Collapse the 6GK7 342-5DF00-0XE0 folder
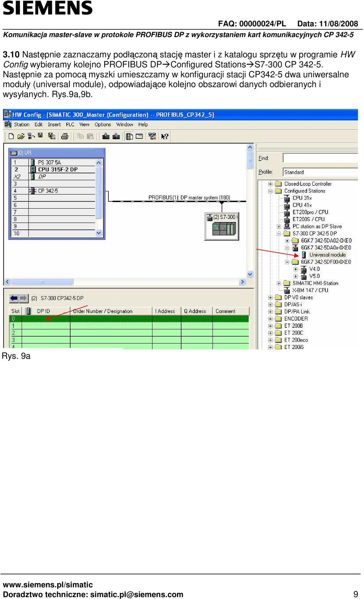 [287, 262]
